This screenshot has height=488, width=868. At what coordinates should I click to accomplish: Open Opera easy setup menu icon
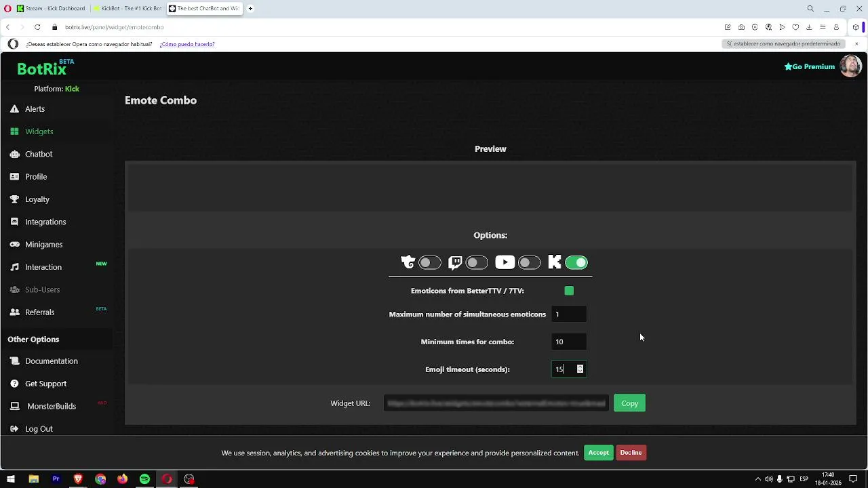click(x=823, y=27)
